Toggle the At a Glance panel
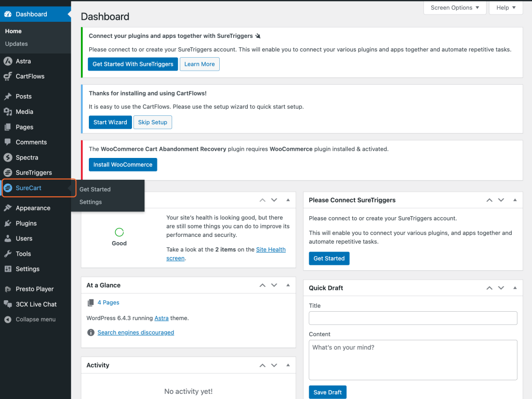 pyautogui.click(x=288, y=285)
